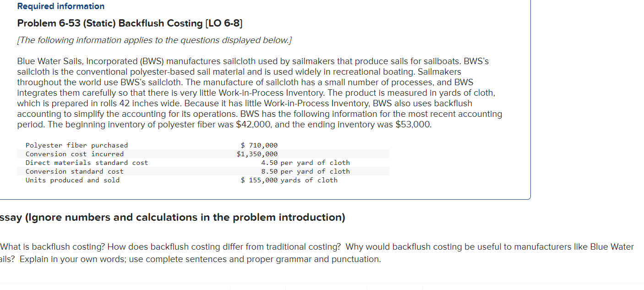Screen dimensions: 644x290
Task: Select the "Units produced and sold" label
Action: (72, 180)
